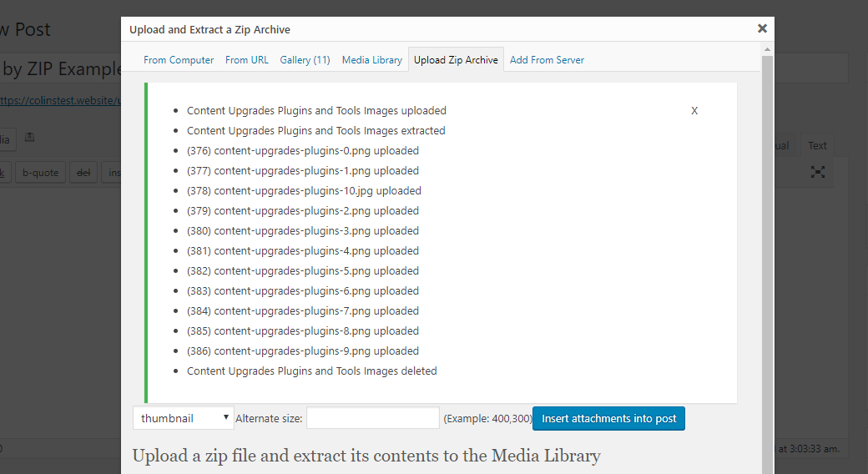
Task: Switch the editor to Text mode
Action: (817, 145)
